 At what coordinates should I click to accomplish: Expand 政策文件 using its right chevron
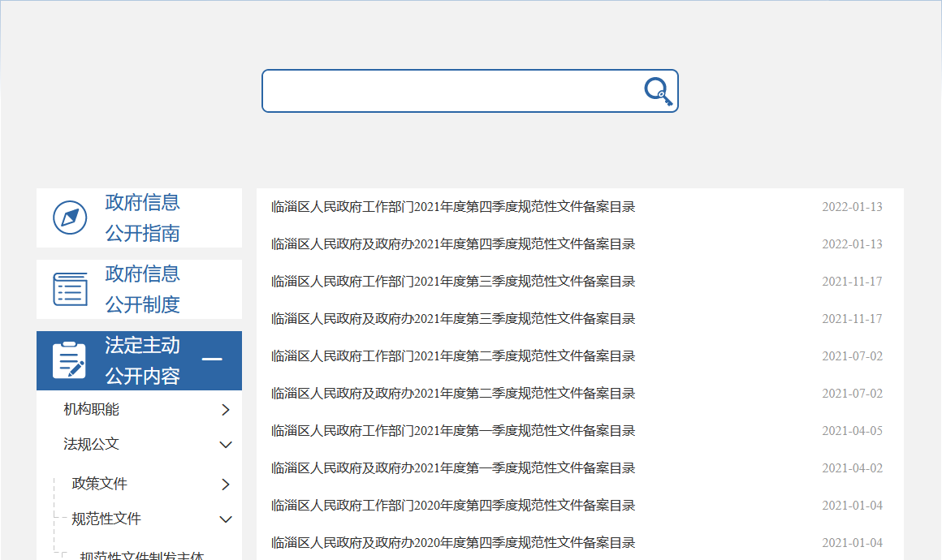pos(226,485)
